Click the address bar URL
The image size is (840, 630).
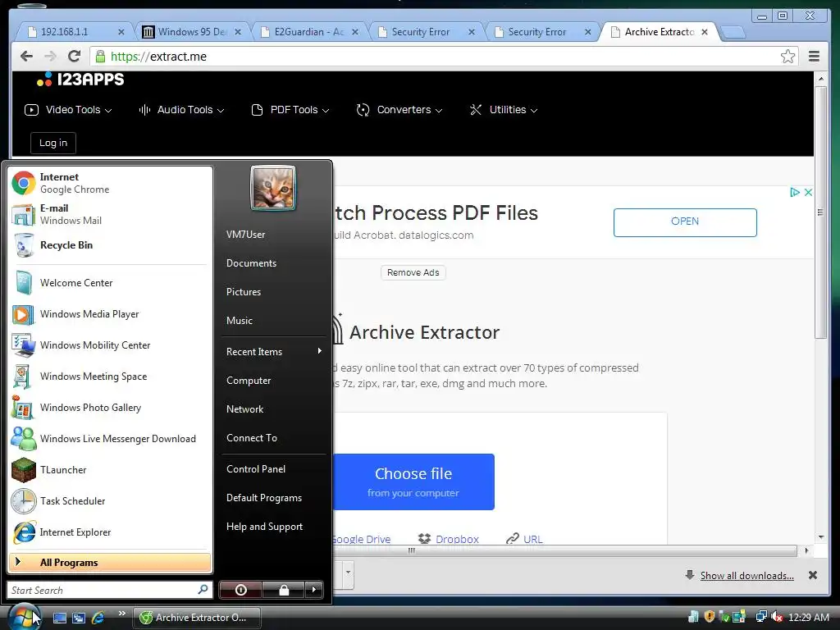point(158,57)
